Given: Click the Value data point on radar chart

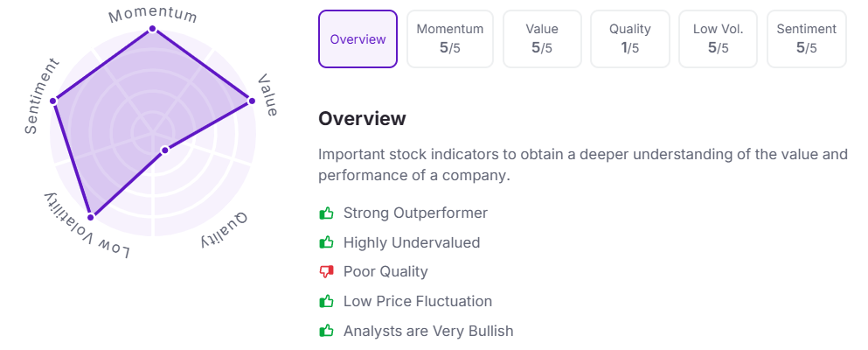Looking at the screenshot, I should click(x=252, y=101).
